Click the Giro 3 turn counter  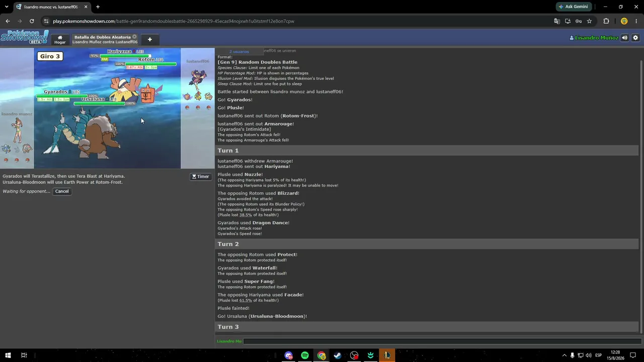point(50,56)
